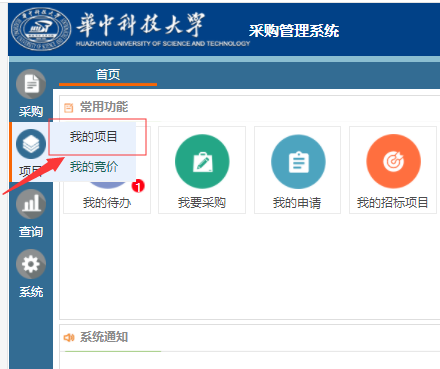This screenshot has height=369, width=440.
Task: Click the 采购管理系统 title text
Action: coord(294,31)
